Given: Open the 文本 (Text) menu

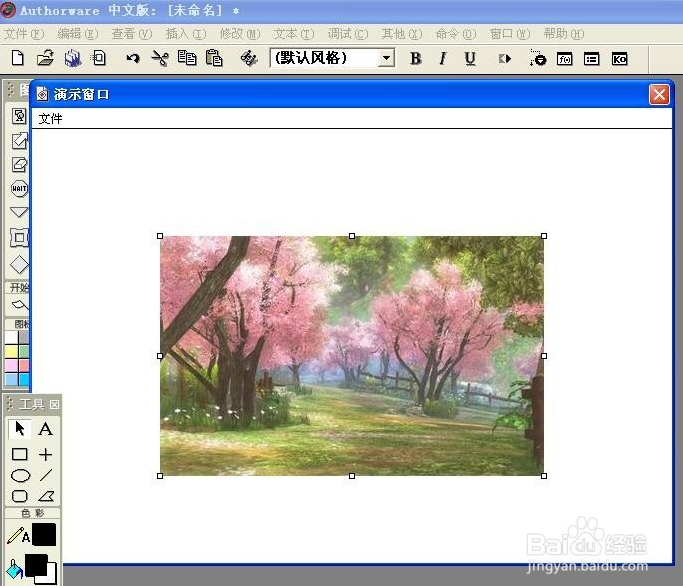Looking at the screenshot, I should tap(294, 34).
